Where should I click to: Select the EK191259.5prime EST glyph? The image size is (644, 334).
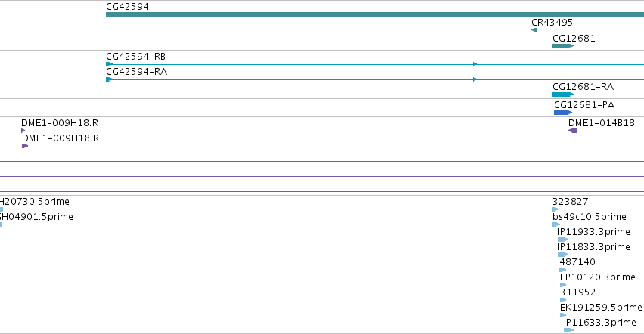click(x=563, y=316)
